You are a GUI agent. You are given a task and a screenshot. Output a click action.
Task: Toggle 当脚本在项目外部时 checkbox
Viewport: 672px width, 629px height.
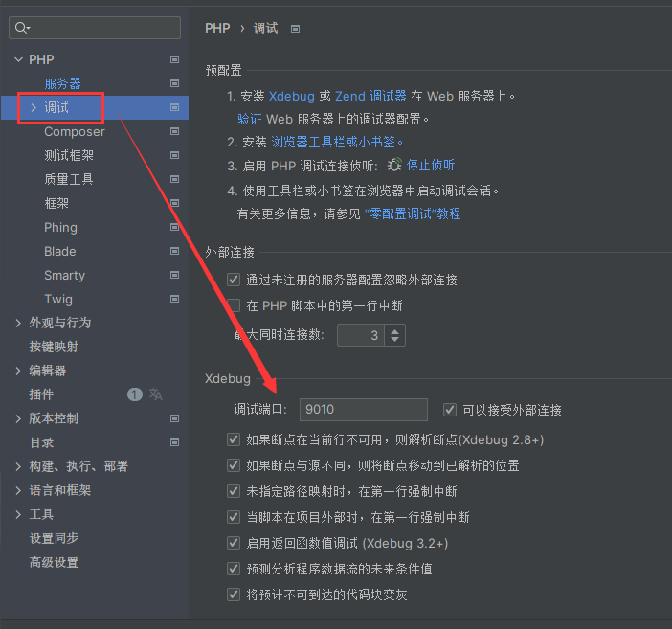(x=234, y=517)
